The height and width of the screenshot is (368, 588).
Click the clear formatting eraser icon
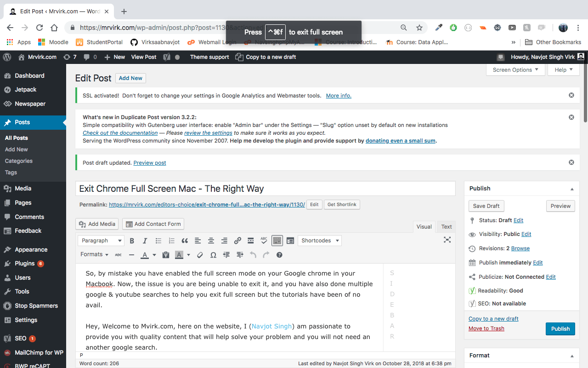click(200, 255)
